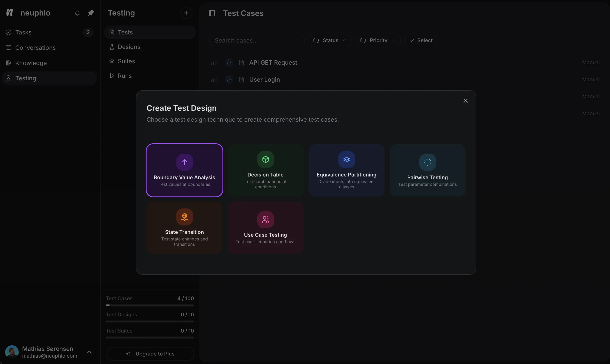Add a new test with the plus button
Screen dimensions: 610x364
coord(186,13)
